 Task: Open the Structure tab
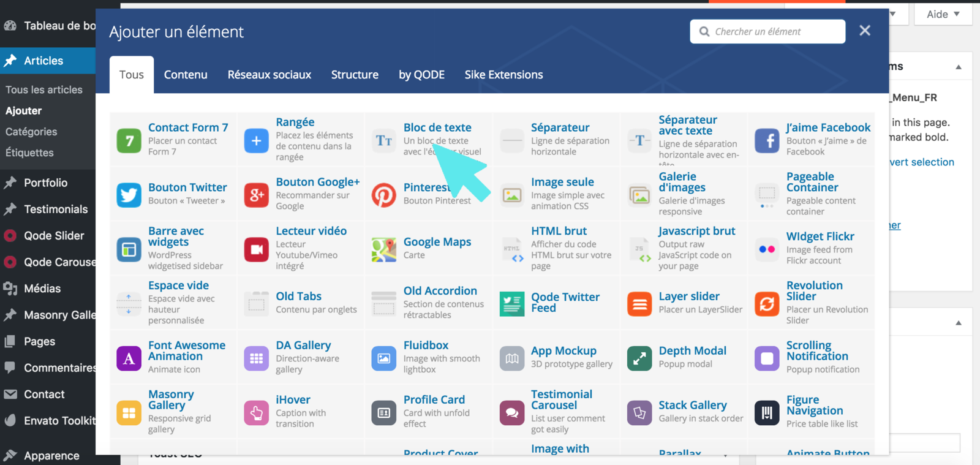[x=355, y=75]
